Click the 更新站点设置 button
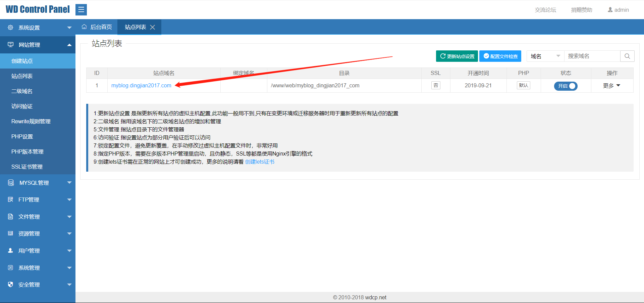 [457, 56]
